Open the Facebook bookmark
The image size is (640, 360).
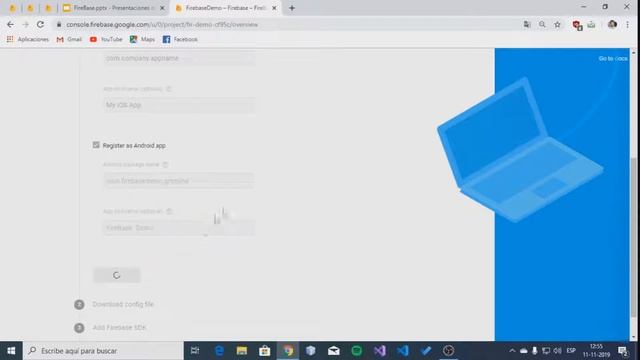pos(180,39)
